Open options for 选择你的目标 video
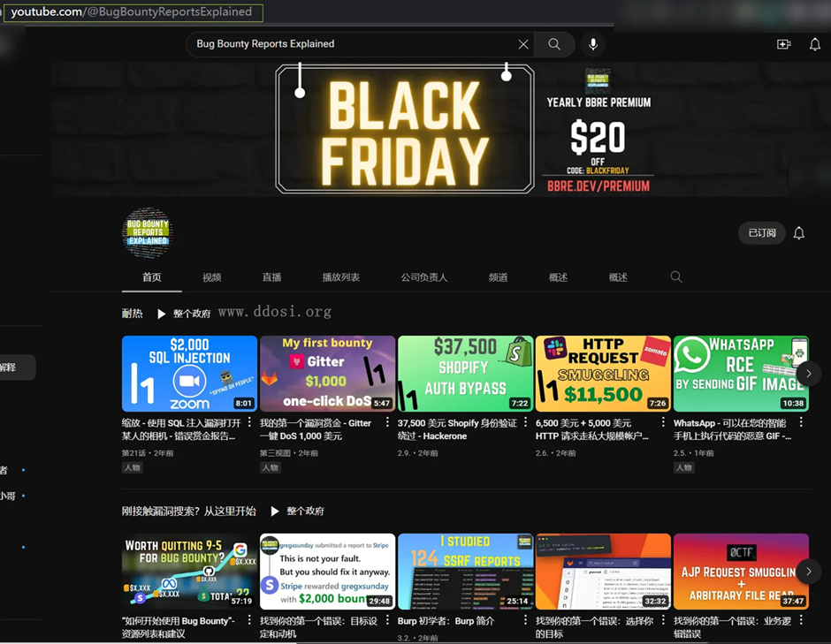 click(x=663, y=620)
